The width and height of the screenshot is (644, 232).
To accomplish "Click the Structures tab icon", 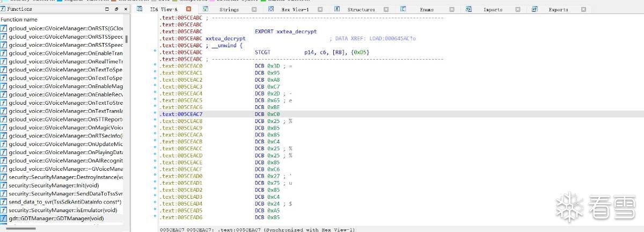I will point(336,9).
